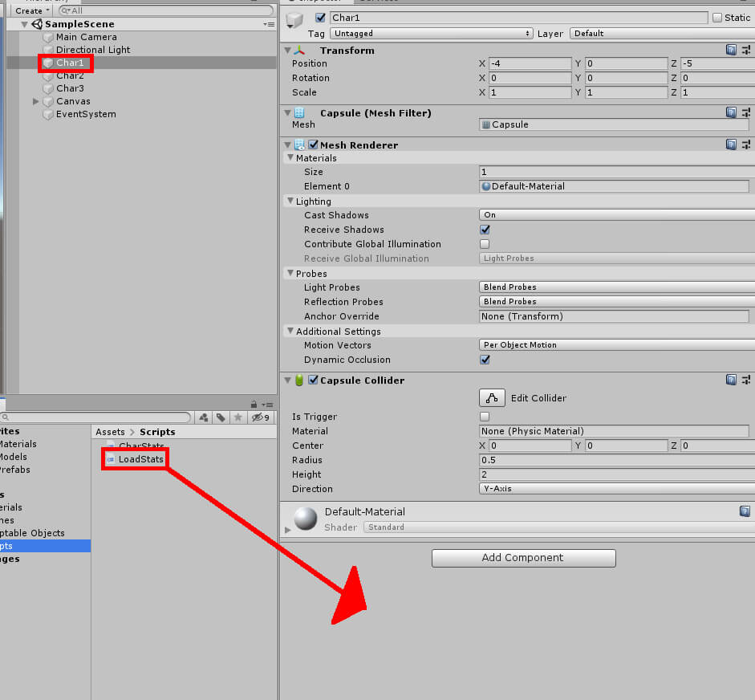
Task: Click the Search by Type icon in Project panel
Action: (204, 417)
